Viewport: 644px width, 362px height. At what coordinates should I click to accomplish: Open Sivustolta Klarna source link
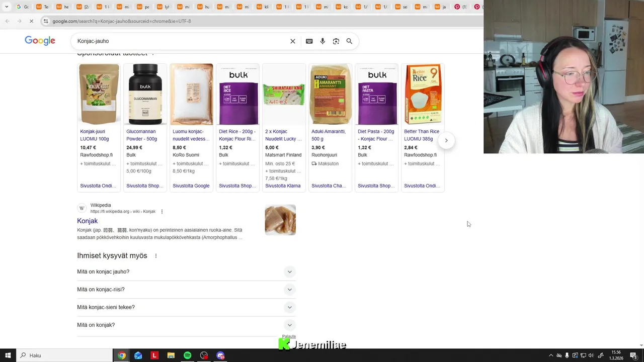[x=283, y=186]
